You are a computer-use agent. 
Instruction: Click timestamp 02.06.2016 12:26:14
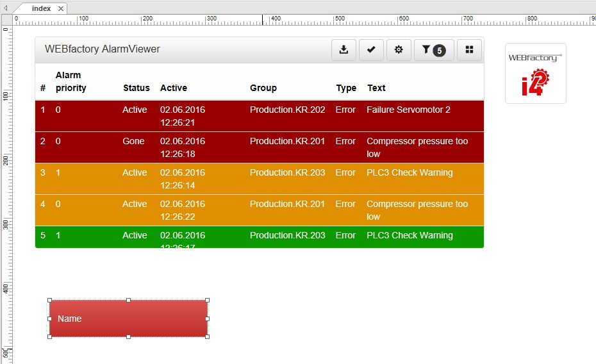click(183, 179)
